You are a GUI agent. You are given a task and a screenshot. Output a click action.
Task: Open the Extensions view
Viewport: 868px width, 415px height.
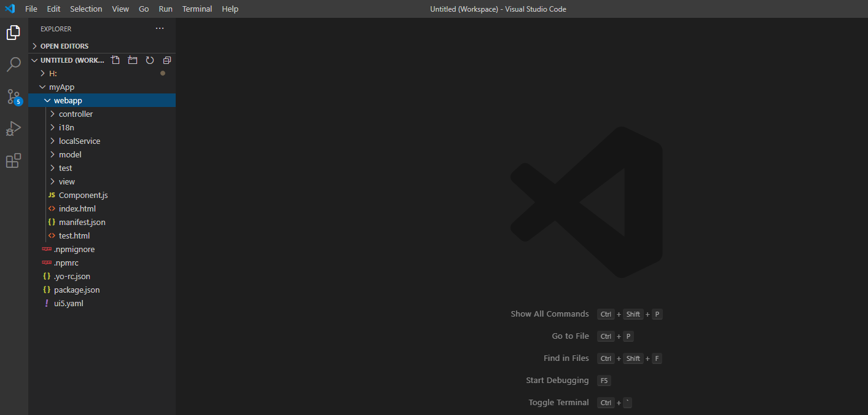(x=14, y=160)
